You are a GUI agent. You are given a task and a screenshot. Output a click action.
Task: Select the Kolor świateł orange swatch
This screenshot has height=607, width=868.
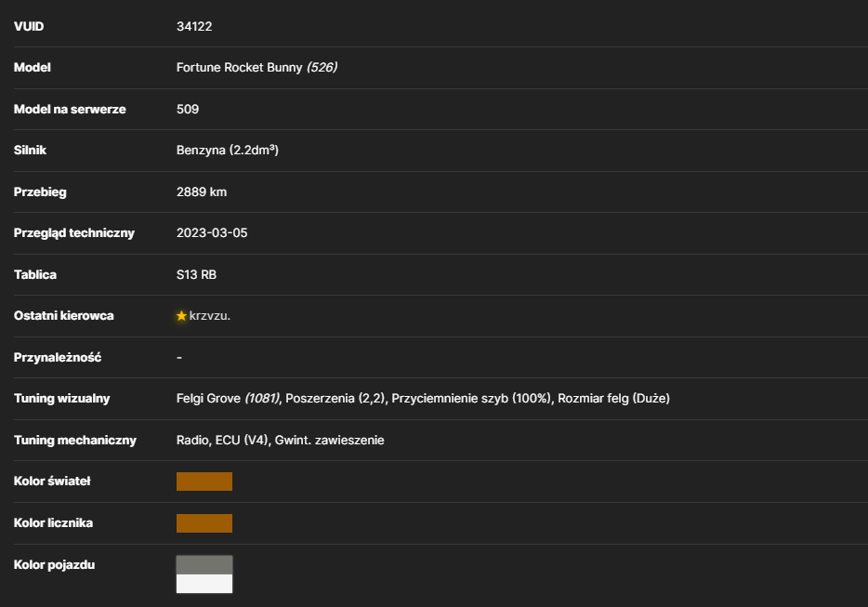[204, 482]
